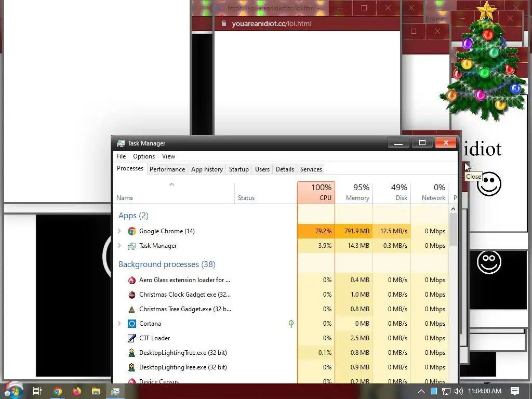The height and width of the screenshot is (399, 532).
Task: Click the Cortana process icon
Action: (x=131, y=324)
